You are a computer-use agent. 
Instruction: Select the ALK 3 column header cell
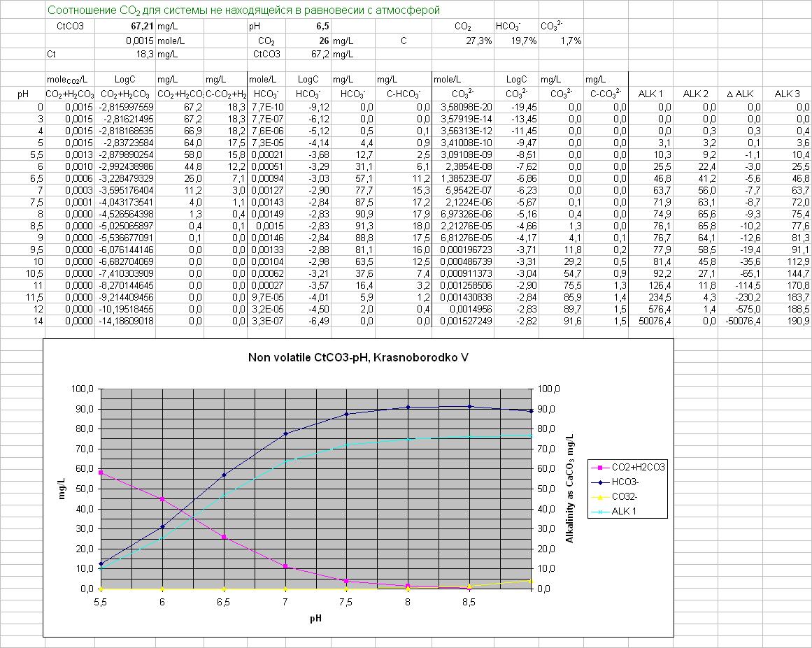[x=787, y=94]
